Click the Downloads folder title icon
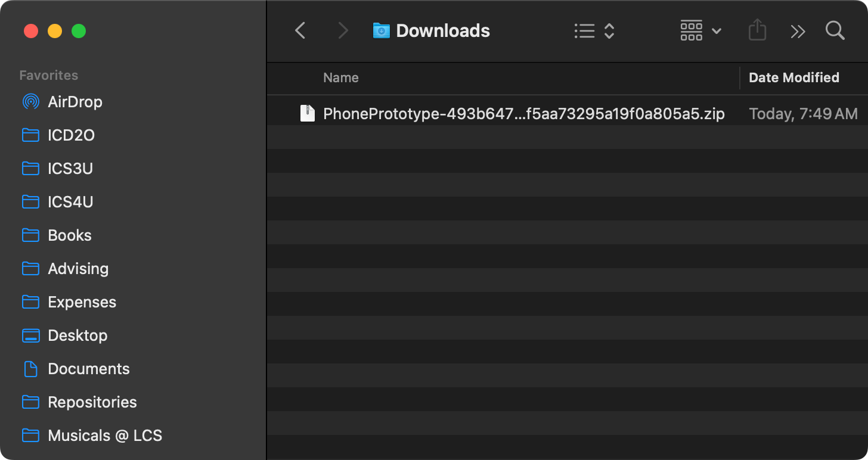The image size is (868, 460). click(x=381, y=30)
